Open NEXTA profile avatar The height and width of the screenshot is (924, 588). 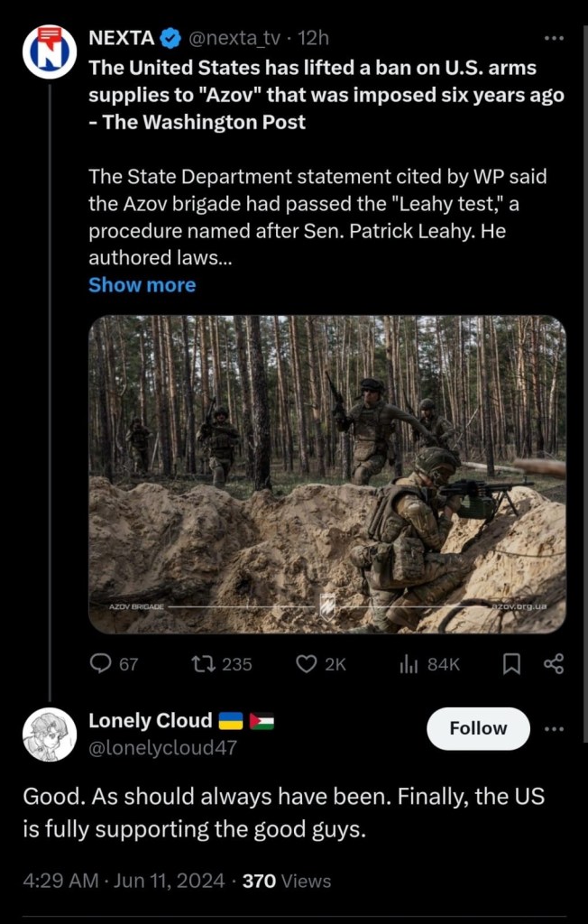click(50, 51)
